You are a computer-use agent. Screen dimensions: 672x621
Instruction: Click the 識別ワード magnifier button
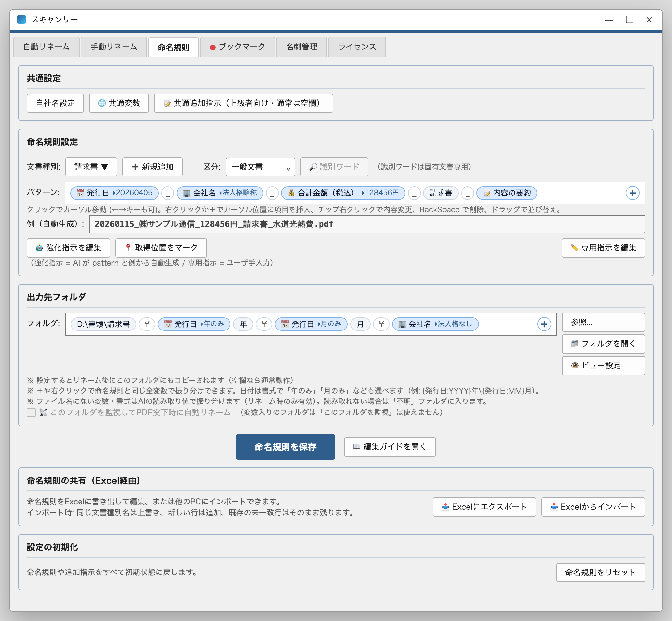click(334, 167)
